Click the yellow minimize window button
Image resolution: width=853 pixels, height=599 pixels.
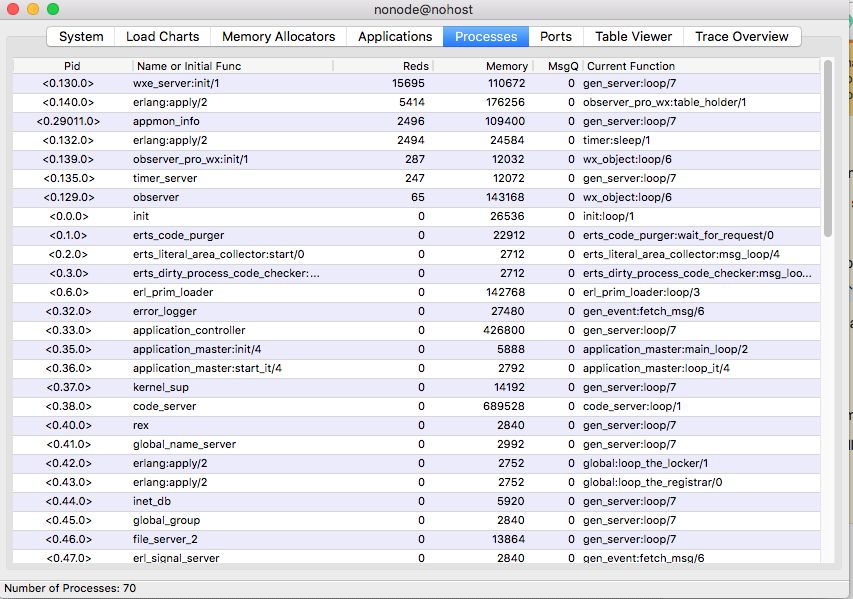[x=33, y=9]
